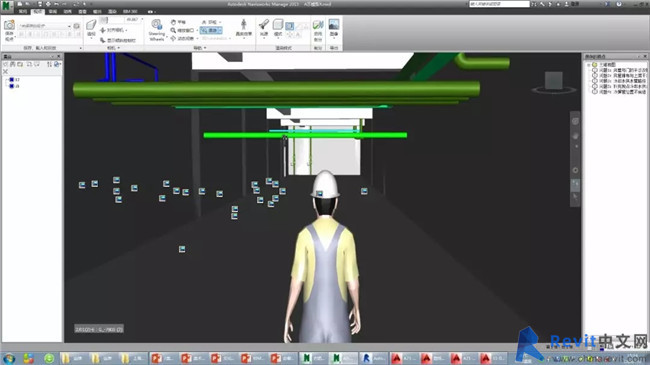Click the Save Viewpoint camera icon

(9, 26)
